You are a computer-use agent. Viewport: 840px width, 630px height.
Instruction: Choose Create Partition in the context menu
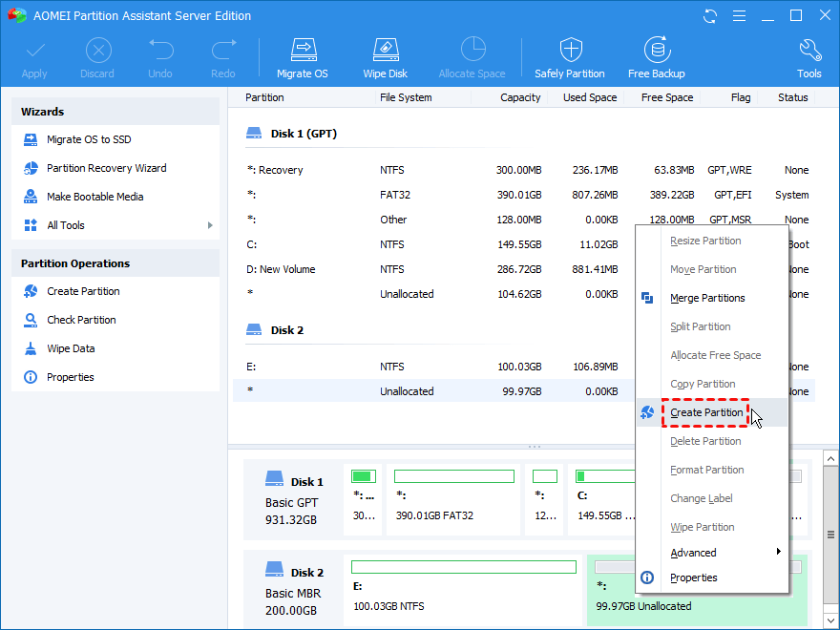click(x=706, y=412)
